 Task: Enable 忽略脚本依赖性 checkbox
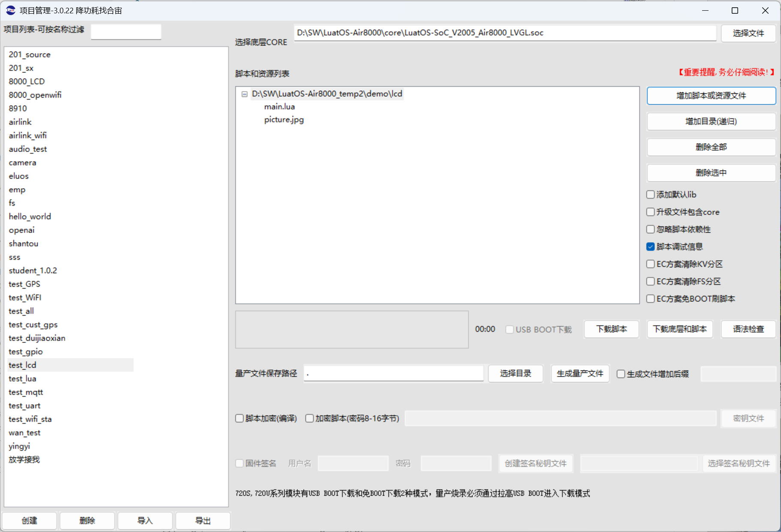pos(651,229)
